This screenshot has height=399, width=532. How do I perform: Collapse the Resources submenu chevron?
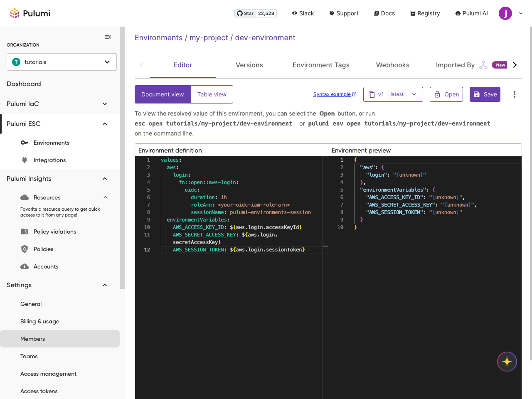click(x=106, y=197)
